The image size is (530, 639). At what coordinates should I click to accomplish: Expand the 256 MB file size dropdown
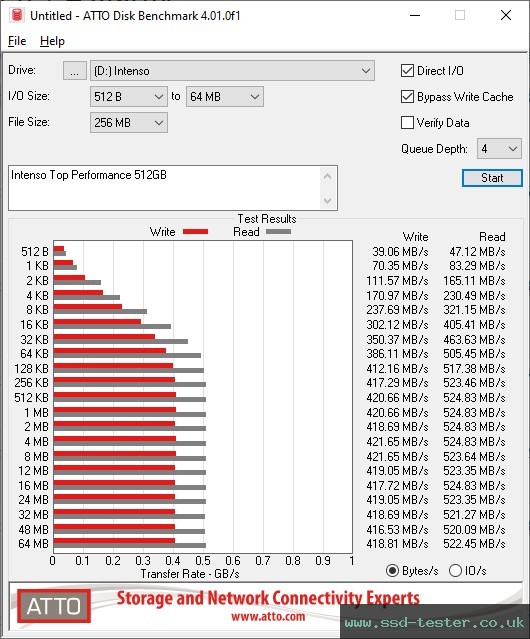pyautogui.click(x=129, y=123)
